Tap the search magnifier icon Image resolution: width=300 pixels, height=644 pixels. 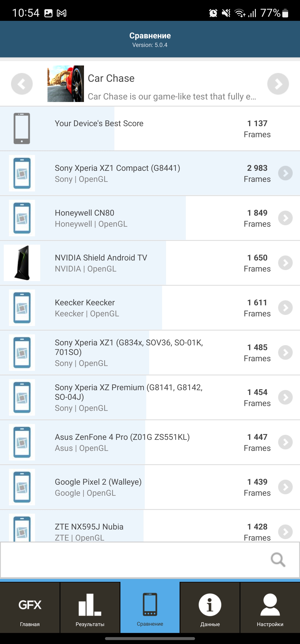point(278,560)
